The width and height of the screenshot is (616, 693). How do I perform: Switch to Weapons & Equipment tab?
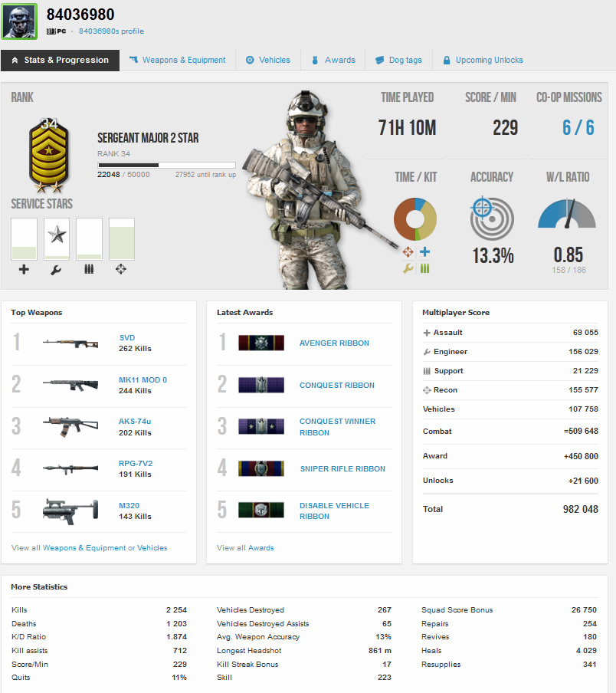click(x=177, y=60)
